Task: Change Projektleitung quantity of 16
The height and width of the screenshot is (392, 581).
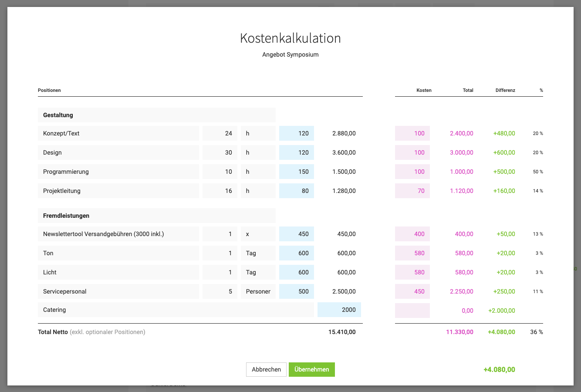Action: pos(220,191)
